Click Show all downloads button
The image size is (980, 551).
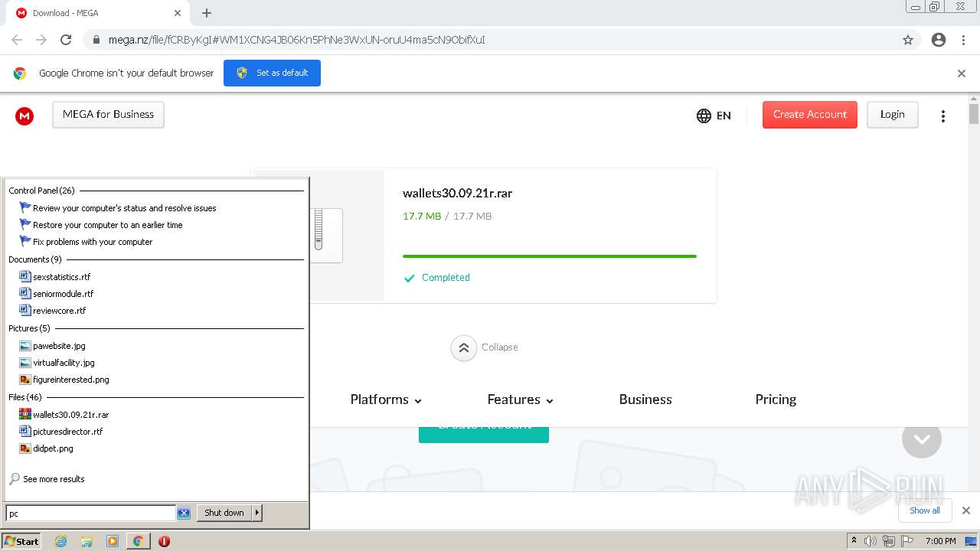click(925, 510)
